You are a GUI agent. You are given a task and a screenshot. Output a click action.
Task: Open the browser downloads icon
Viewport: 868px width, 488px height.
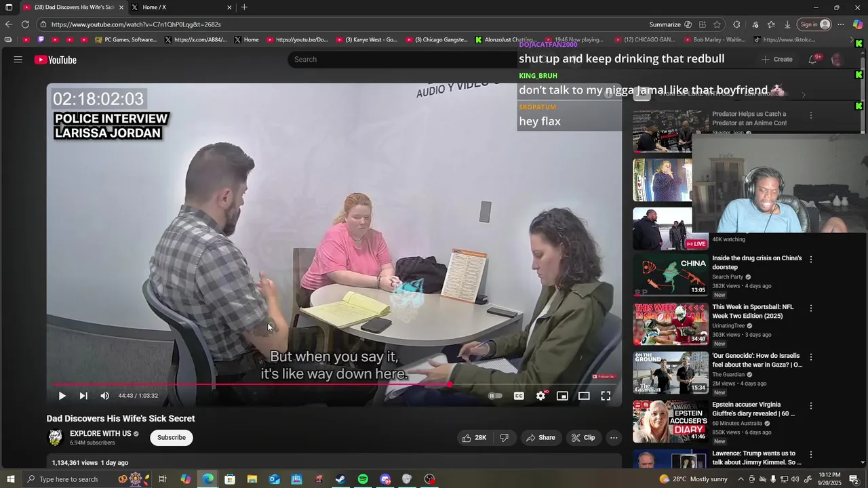787,24
